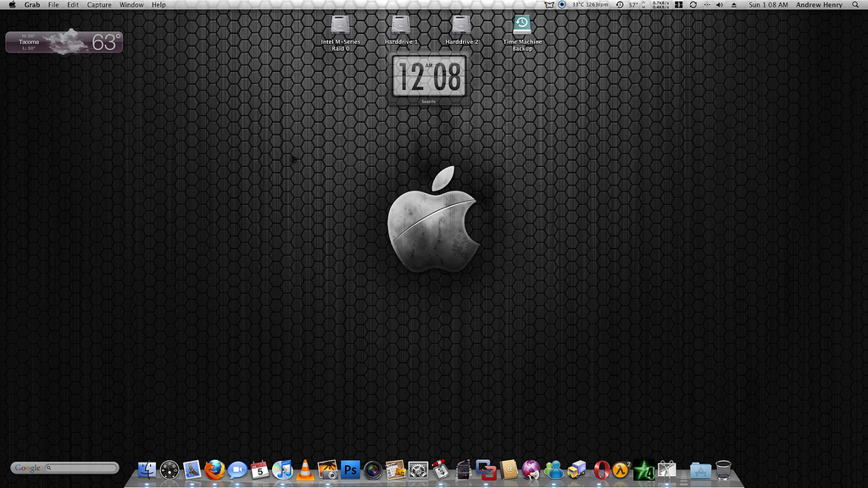Screen dimensions: 868x488
Task: Open the Trash in the Dock
Action: (724, 470)
